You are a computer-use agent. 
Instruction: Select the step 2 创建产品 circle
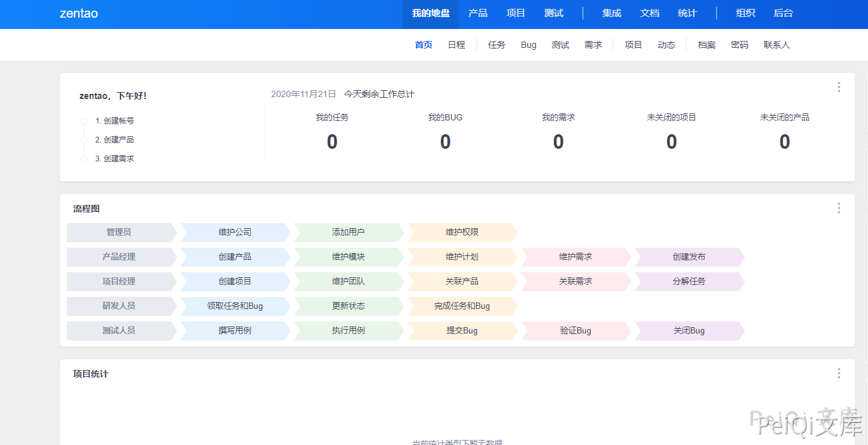(x=84, y=140)
